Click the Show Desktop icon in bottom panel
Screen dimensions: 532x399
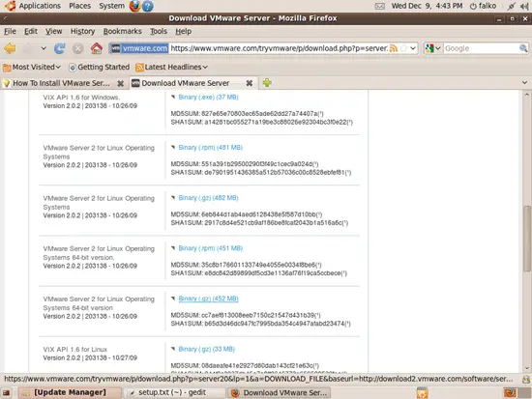7,392
